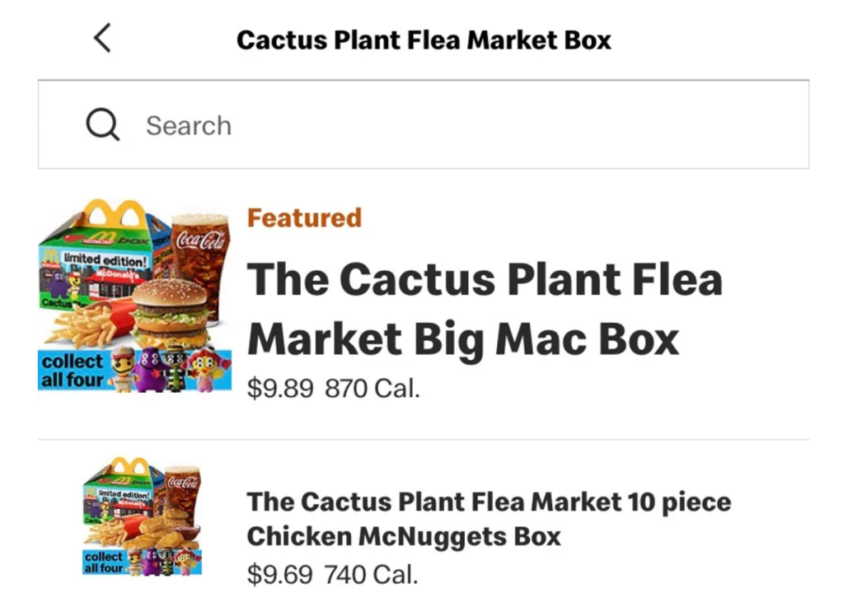
Task: Tap the back arrow icon
Action: point(101,39)
